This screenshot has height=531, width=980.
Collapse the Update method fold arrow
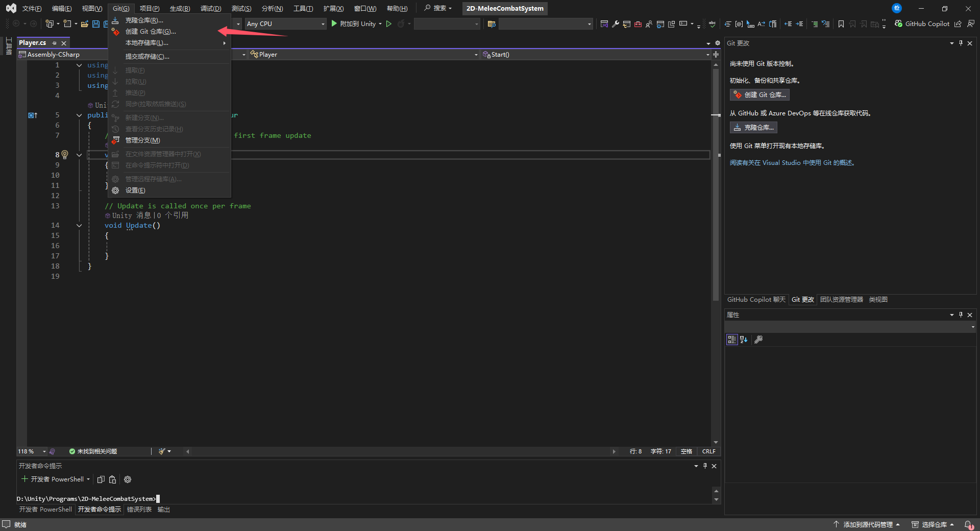(79, 226)
